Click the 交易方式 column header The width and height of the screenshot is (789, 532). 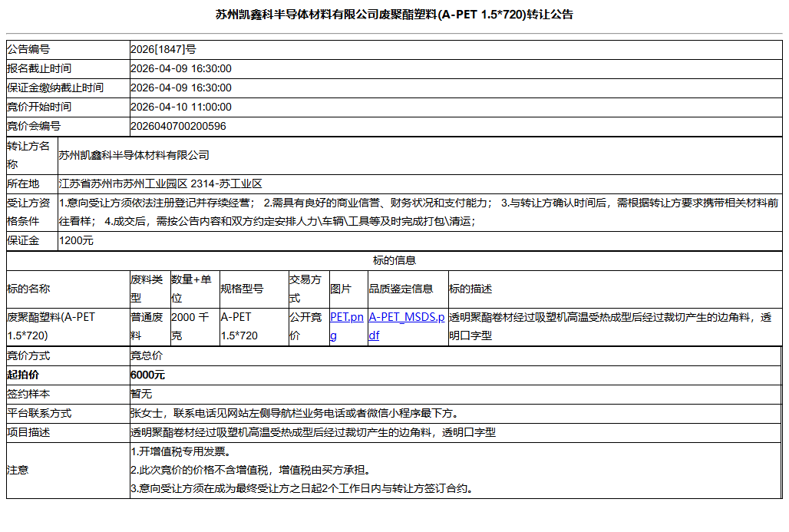(305, 289)
